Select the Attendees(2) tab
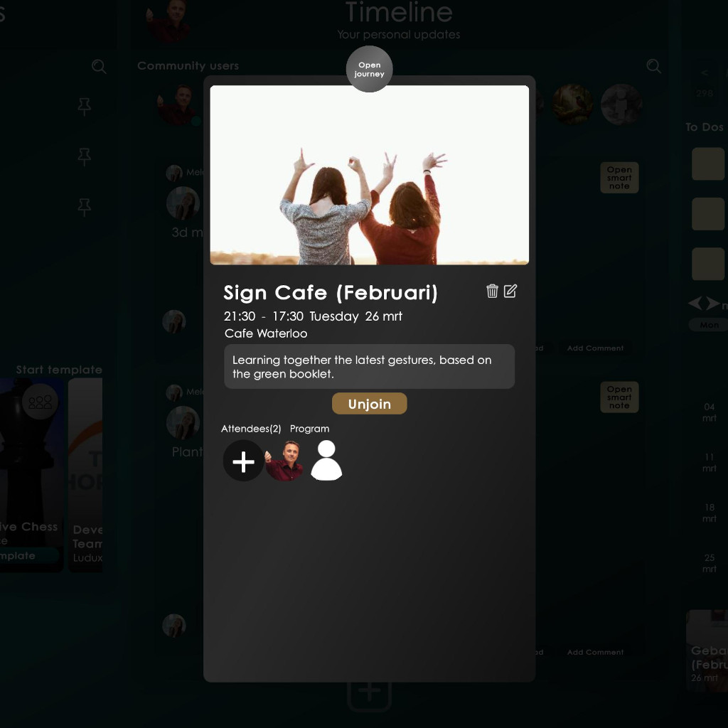Viewport: 728px width, 728px height. click(x=251, y=429)
